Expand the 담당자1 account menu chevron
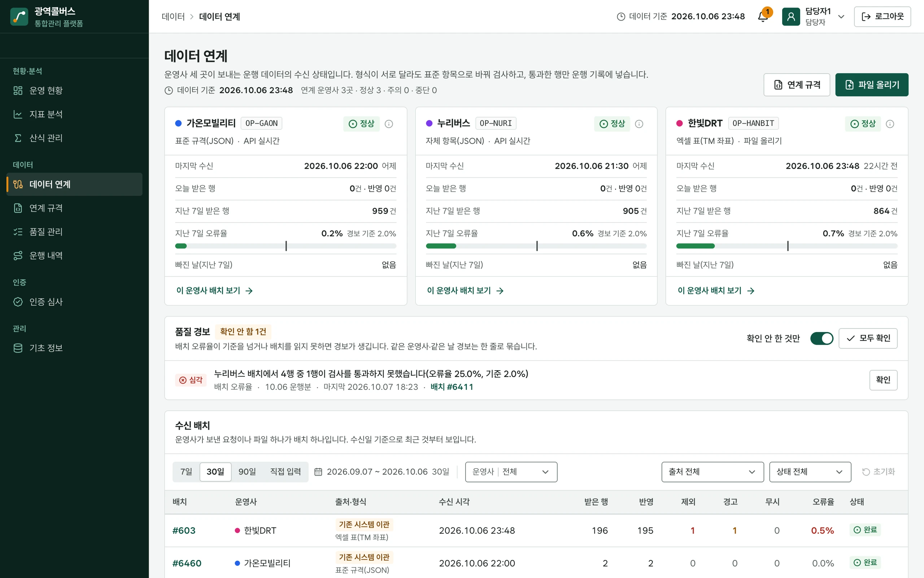The height and width of the screenshot is (578, 924). point(841,17)
